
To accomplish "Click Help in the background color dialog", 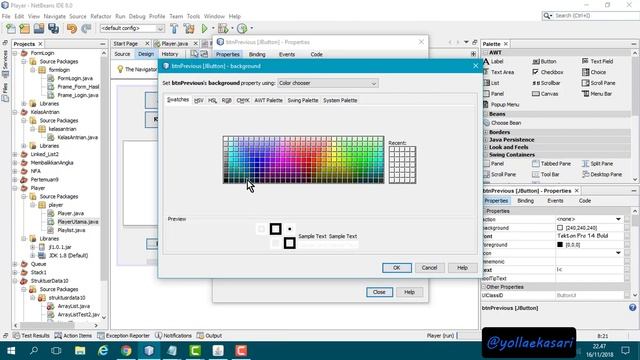I will pos(462,268).
